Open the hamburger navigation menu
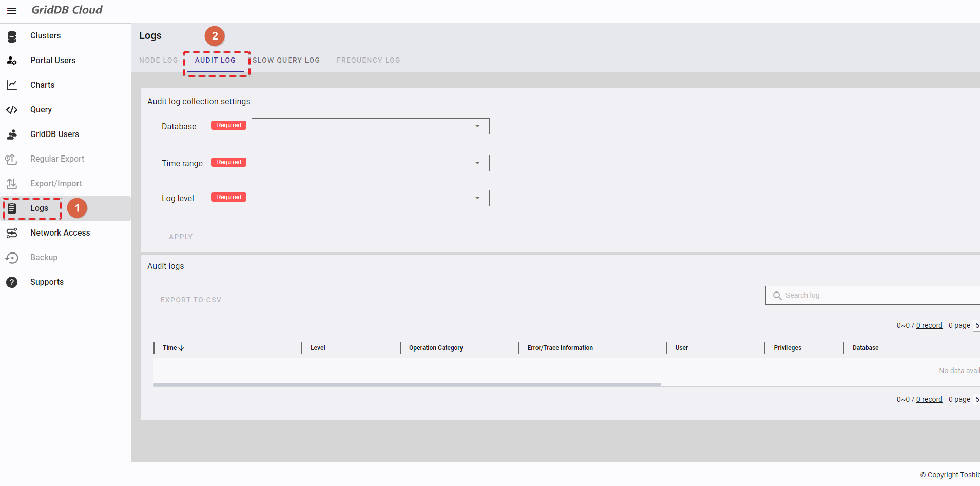 tap(12, 11)
